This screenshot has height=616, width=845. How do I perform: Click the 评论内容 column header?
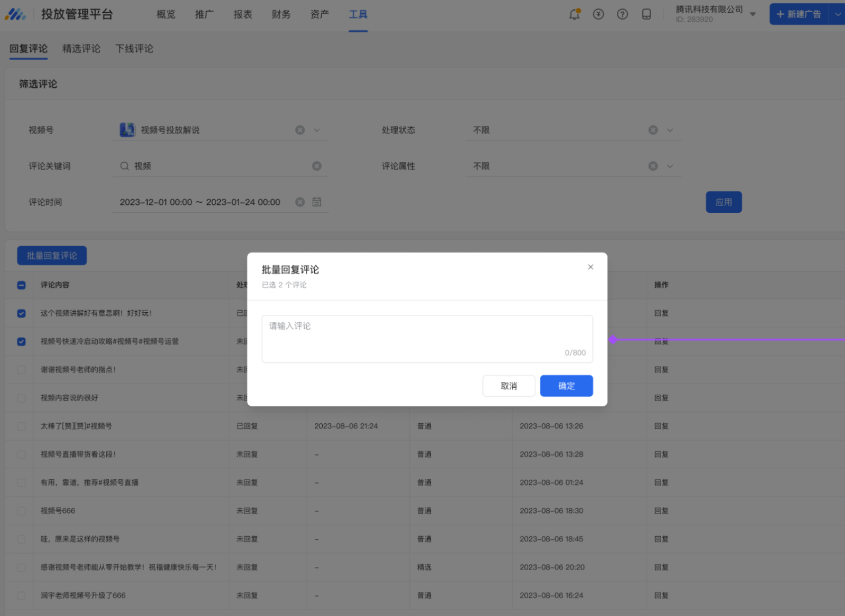[x=55, y=285]
